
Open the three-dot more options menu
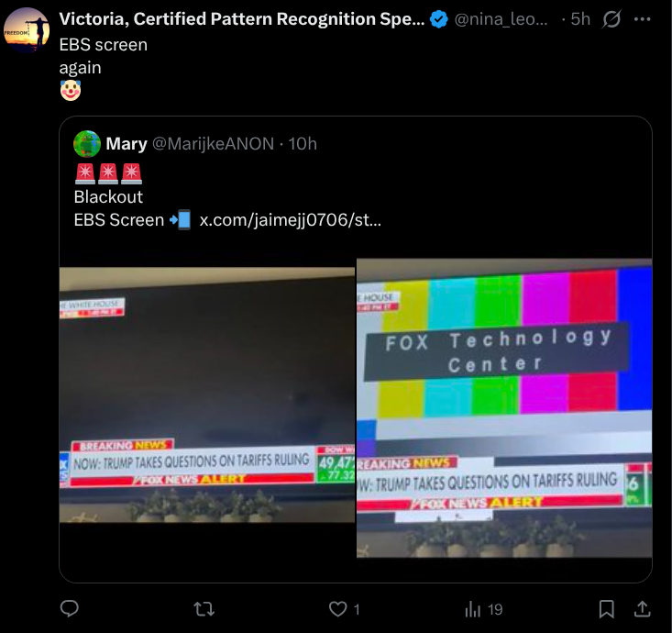point(646,19)
